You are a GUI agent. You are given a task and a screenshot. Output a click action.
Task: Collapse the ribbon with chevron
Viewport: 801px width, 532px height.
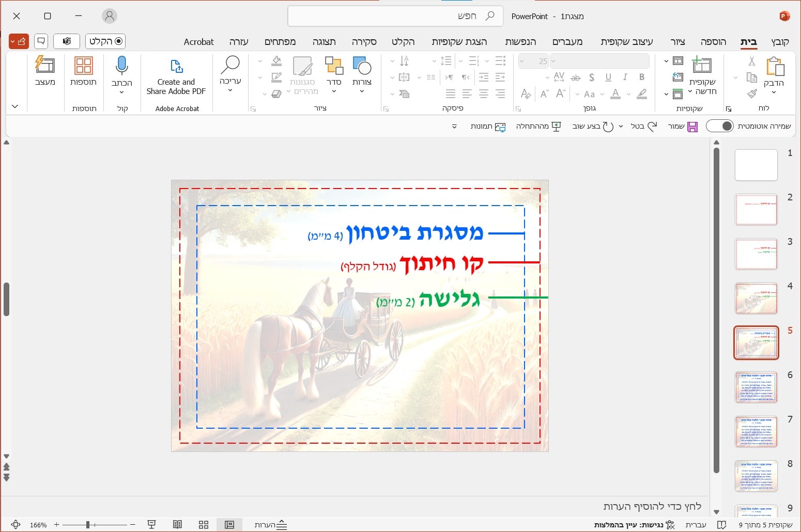pos(15,106)
